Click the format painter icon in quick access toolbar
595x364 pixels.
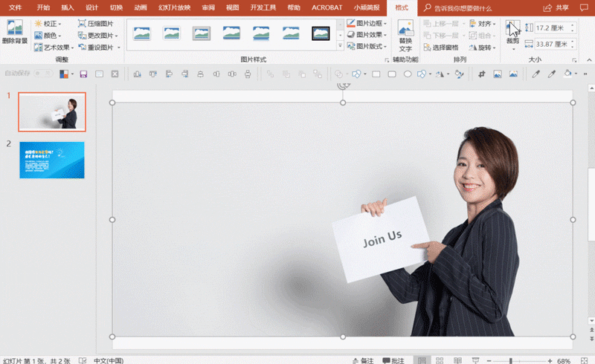[459, 74]
